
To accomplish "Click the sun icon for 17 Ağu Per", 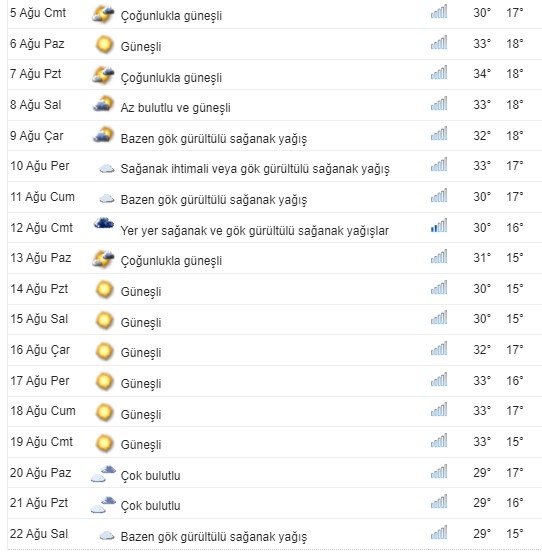I will (104, 382).
